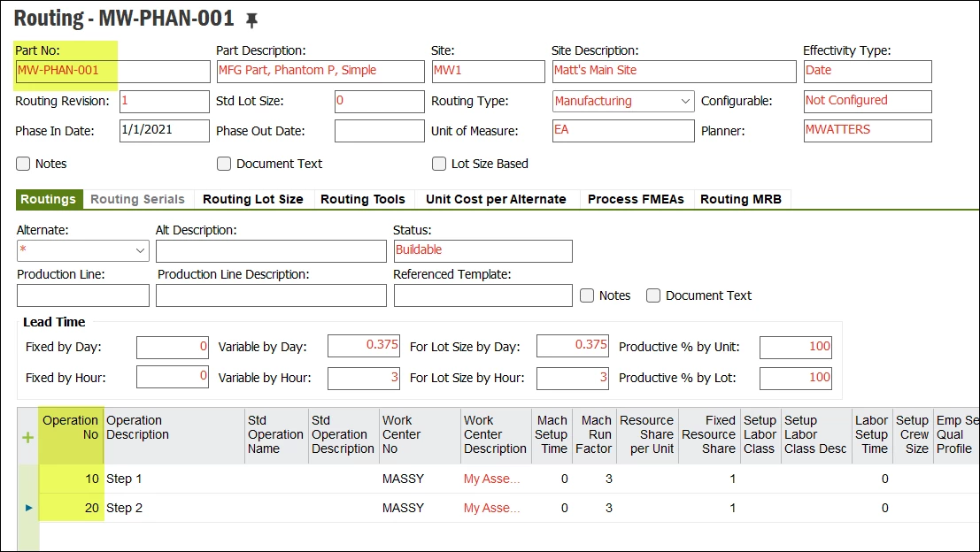Enable Document Text checkbox near Referenced Template
This screenshot has width=980, height=552.
[653, 295]
